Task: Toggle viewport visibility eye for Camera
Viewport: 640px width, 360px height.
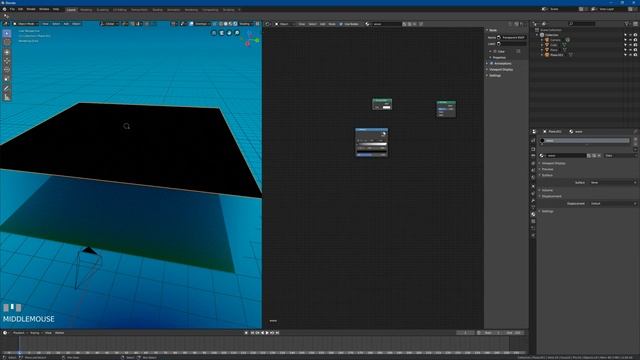Action: point(630,40)
